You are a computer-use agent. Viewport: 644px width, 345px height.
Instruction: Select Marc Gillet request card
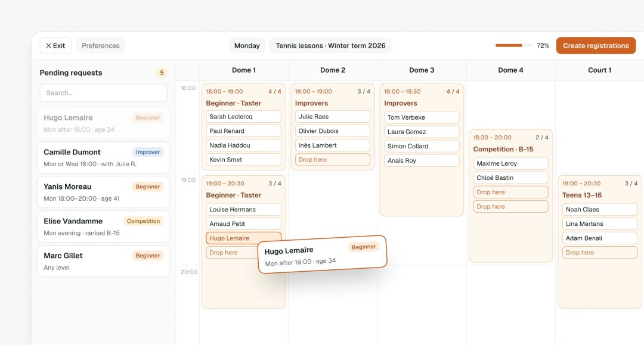(x=104, y=261)
